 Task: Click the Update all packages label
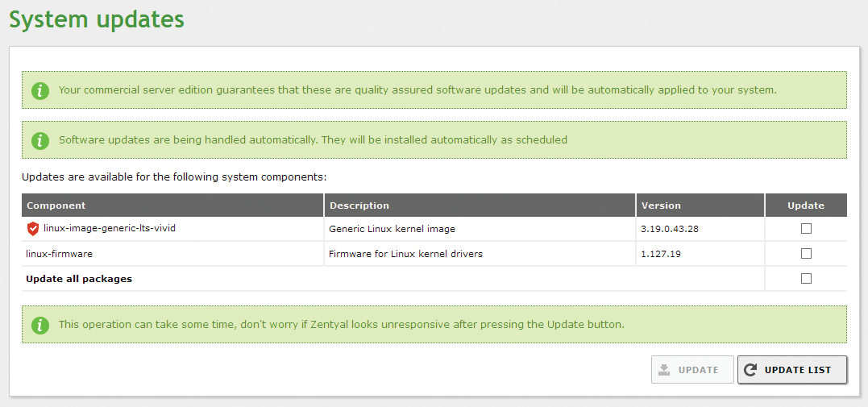79,279
